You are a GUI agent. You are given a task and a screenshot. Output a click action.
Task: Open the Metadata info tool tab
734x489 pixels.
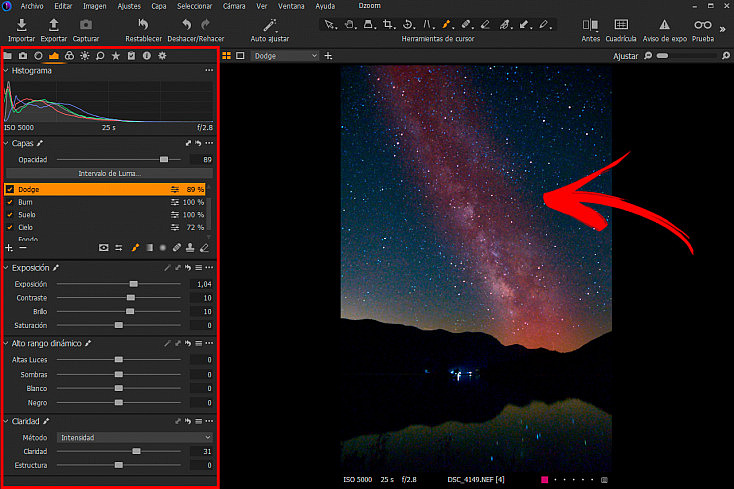(147, 56)
